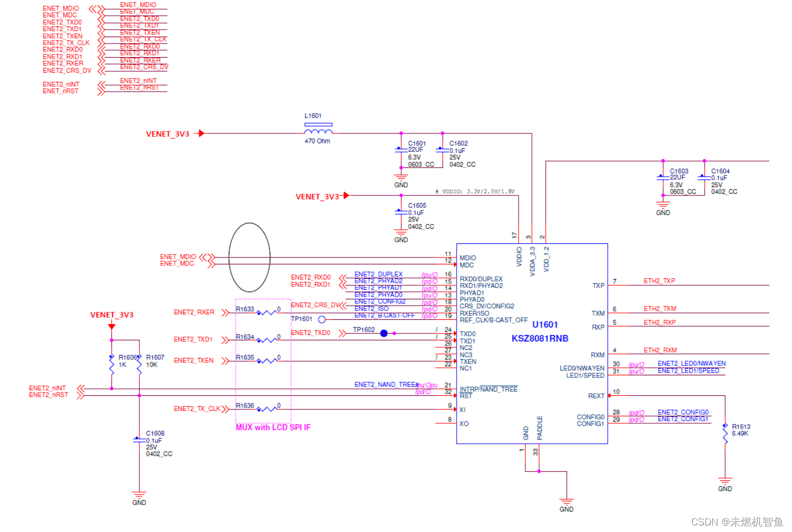Image resolution: width=792 pixels, height=532 pixels.
Task: Click the ENET2_DUPLEX net label
Action: [379, 275]
